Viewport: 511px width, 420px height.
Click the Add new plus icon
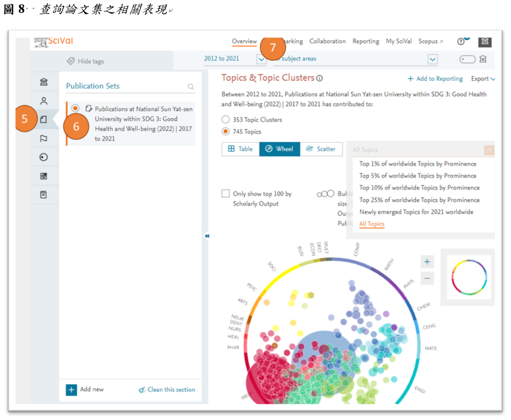tap(71, 390)
